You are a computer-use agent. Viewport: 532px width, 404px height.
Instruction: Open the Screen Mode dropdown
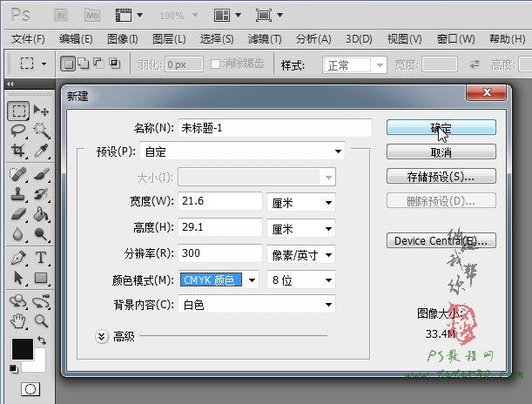tap(269, 16)
